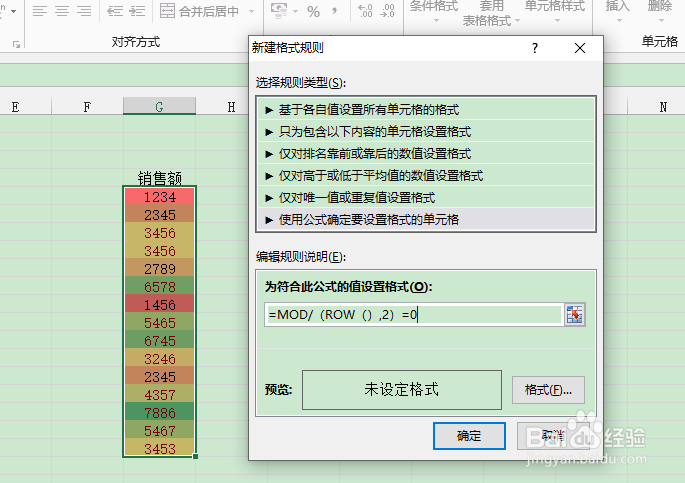
Task: Click the center alignment icon in ribbon
Action: click(62, 11)
